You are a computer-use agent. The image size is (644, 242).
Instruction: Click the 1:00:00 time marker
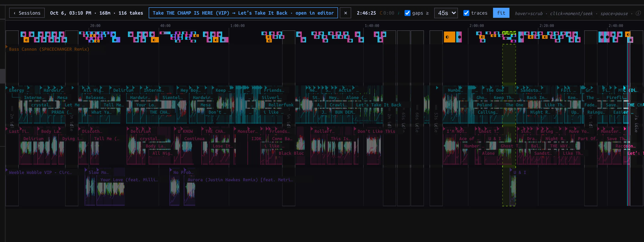pos(237,26)
